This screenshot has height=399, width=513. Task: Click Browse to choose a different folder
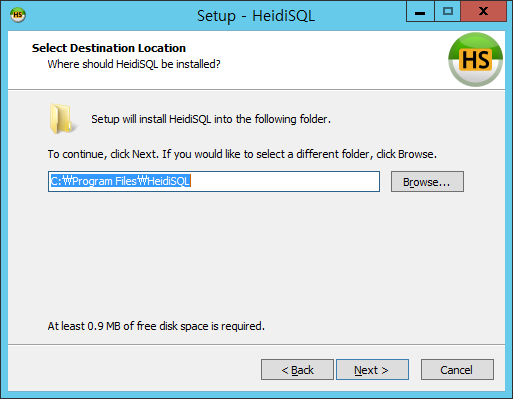[427, 182]
